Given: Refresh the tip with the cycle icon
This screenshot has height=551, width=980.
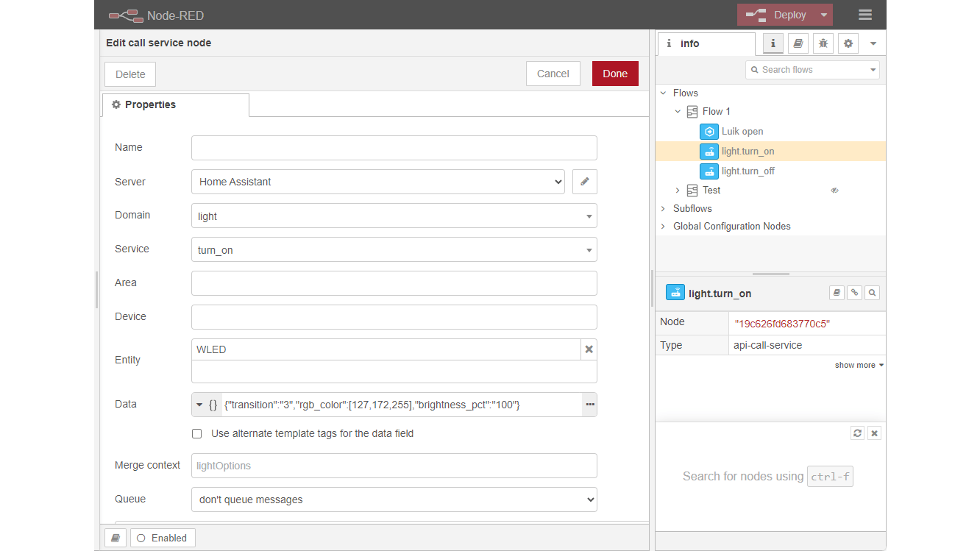Looking at the screenshot, I should (857, 433).
